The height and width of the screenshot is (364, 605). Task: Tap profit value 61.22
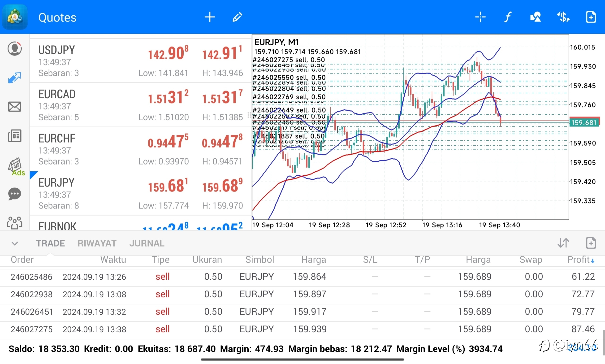coord(583,277)
